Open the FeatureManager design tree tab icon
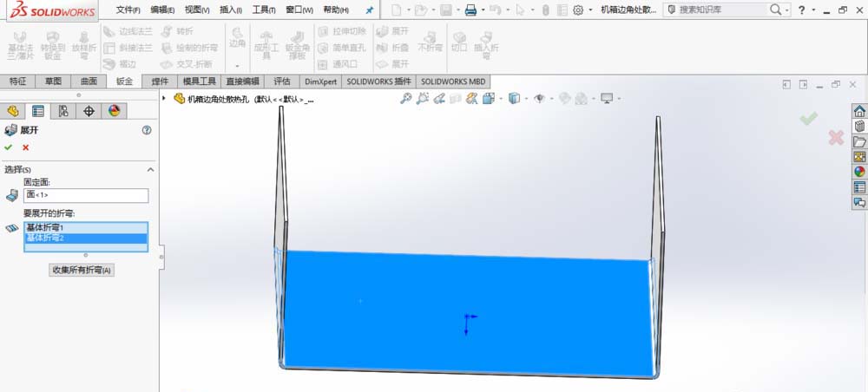 click(13, 111)
